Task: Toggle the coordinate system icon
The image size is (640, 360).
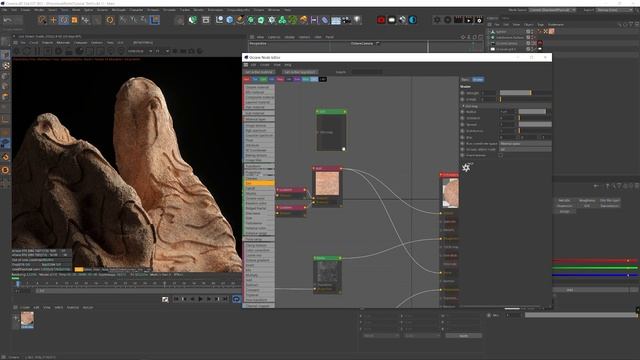Action: click(154, 20)
